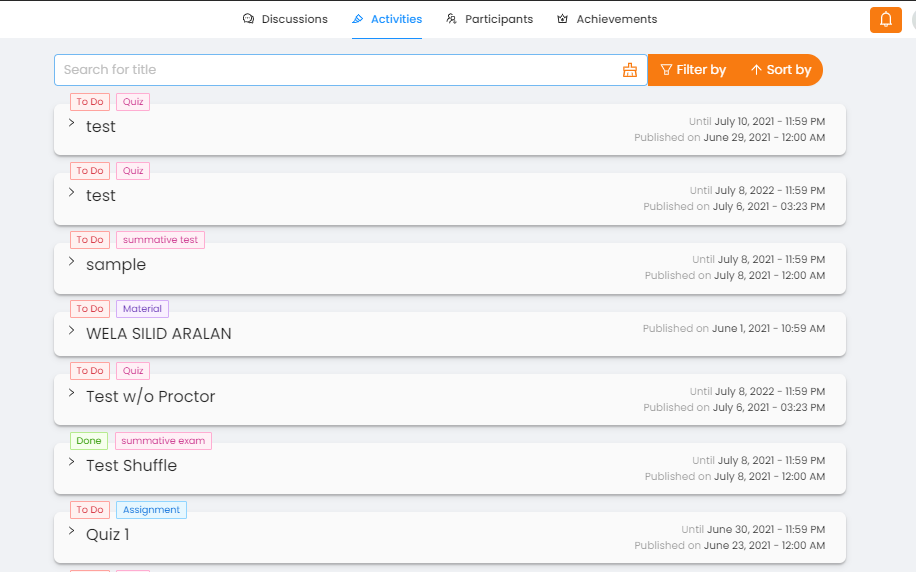Expand the test activity due July 10, 2021
916x572 pixels.
(x=72, y=123)
